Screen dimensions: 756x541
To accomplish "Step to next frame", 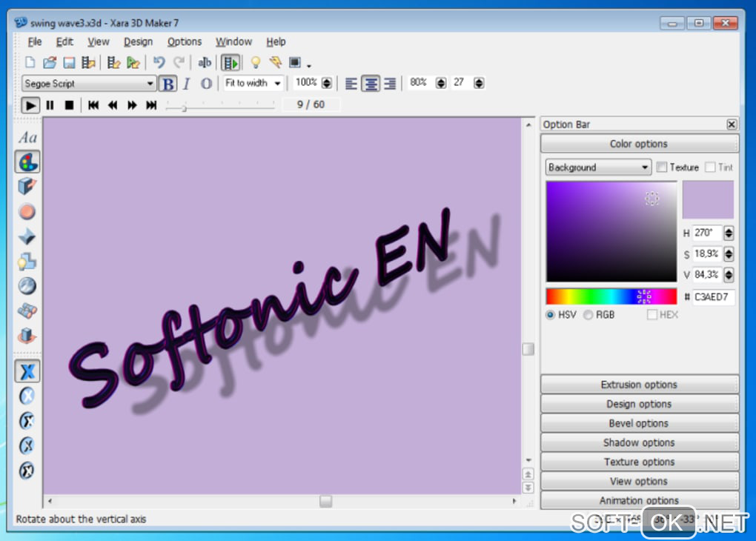I will 132,105.
